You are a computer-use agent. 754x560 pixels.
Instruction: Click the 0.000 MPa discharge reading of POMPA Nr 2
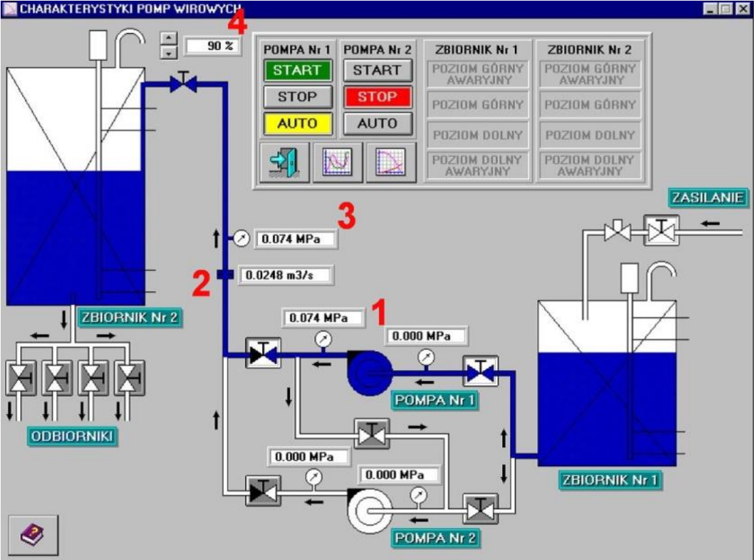(x=308, y=456)
